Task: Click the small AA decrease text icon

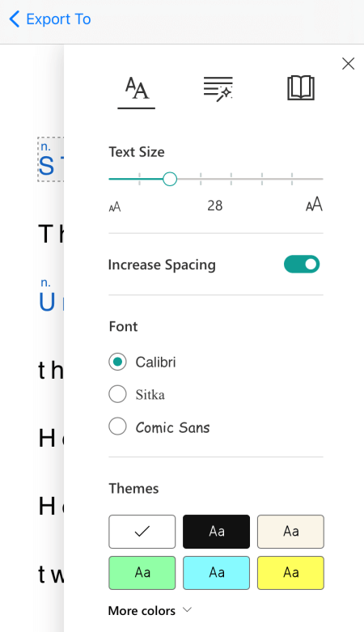Action: [x=115, y=207]
